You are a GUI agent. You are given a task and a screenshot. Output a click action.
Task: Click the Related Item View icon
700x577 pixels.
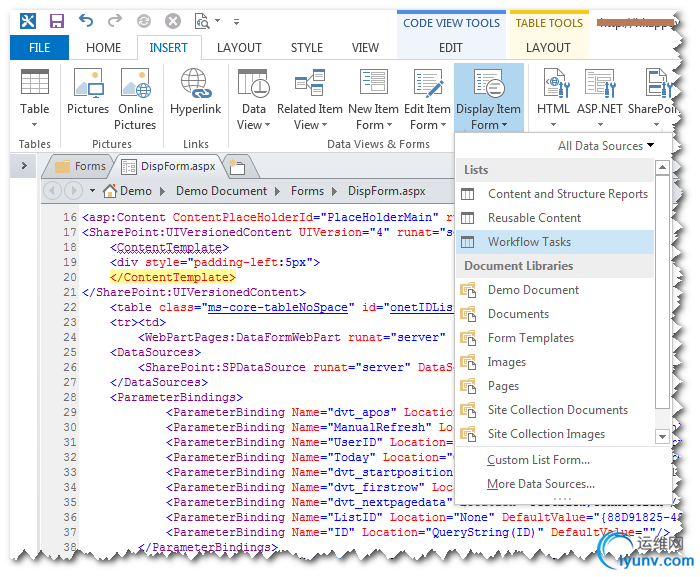pyautogui.click(x=309, y=82)
